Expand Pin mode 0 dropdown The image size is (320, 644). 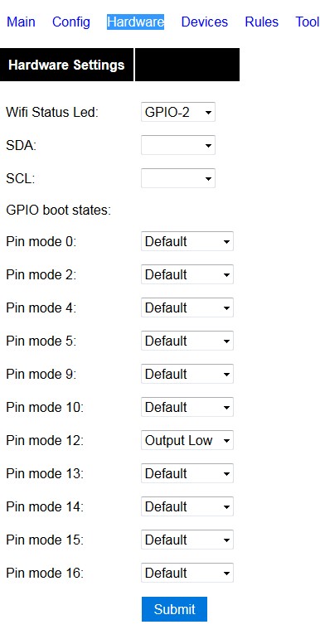click(187, 241)
